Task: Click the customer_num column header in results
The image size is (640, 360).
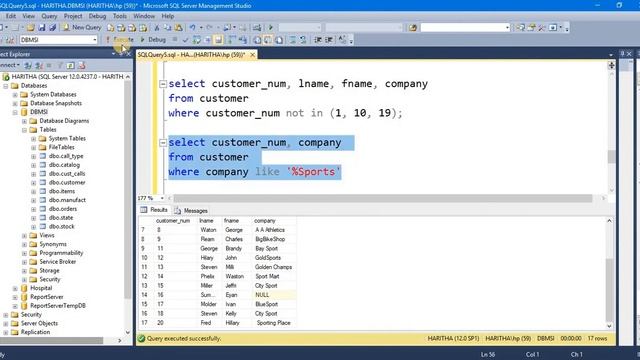Action: tap(173, 221)
